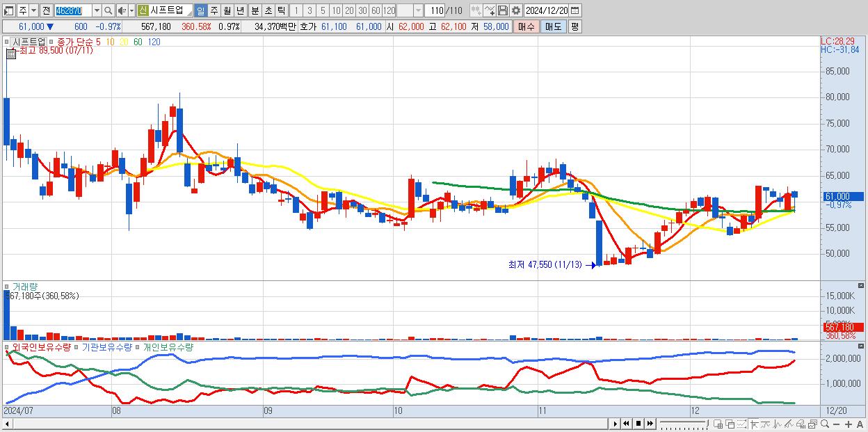This screenshot has width=868, height=432.
Task: Select interval preset 5
Action: point(323,10)
